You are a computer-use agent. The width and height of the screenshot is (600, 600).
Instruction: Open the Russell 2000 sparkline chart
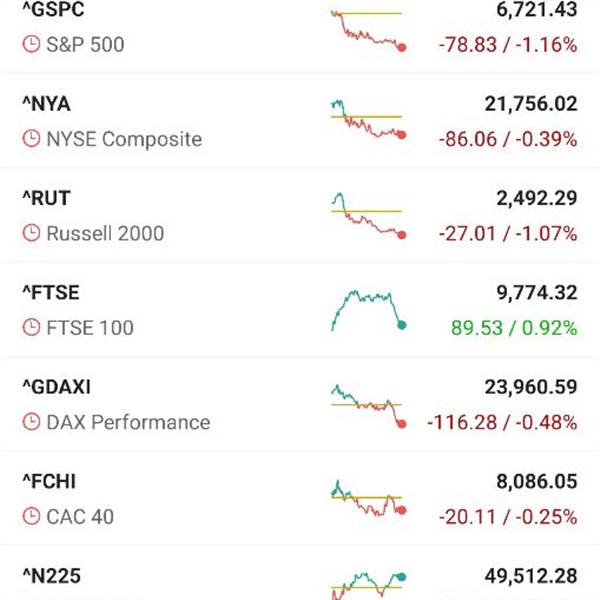tap(367, 215)
